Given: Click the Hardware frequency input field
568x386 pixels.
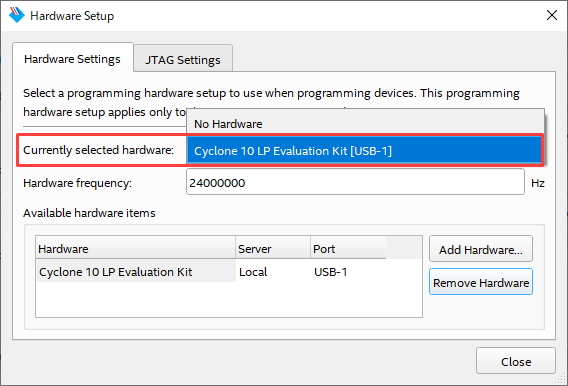Looking at the screenshot, I should pos(355,182).
